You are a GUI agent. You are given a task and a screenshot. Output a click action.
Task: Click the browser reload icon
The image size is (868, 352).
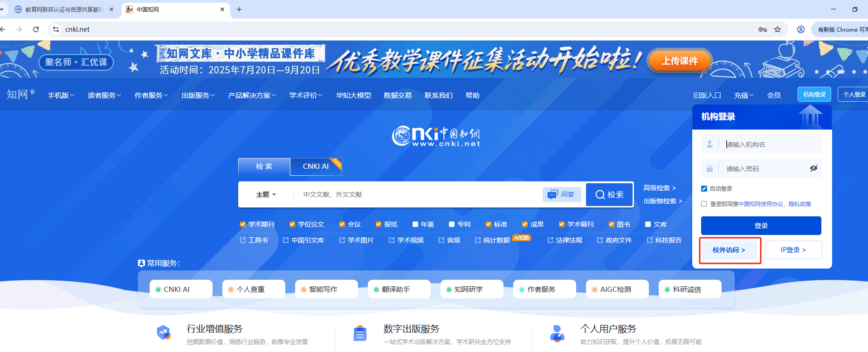coord(36,29)
